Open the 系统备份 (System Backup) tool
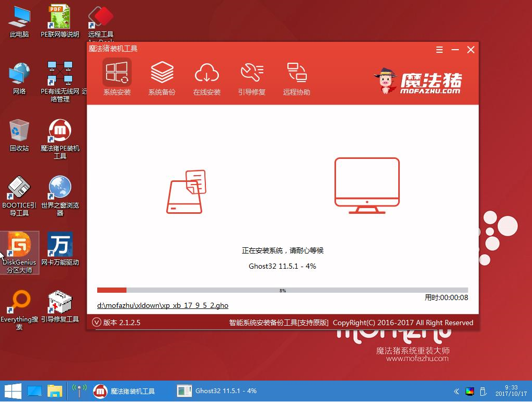This screenshot has width=532, height=402. [x=162, y=73]
